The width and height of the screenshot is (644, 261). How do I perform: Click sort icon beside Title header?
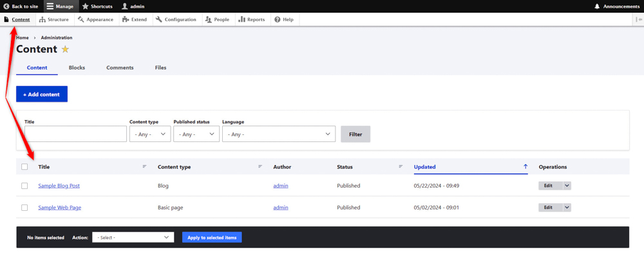(144, 166)
